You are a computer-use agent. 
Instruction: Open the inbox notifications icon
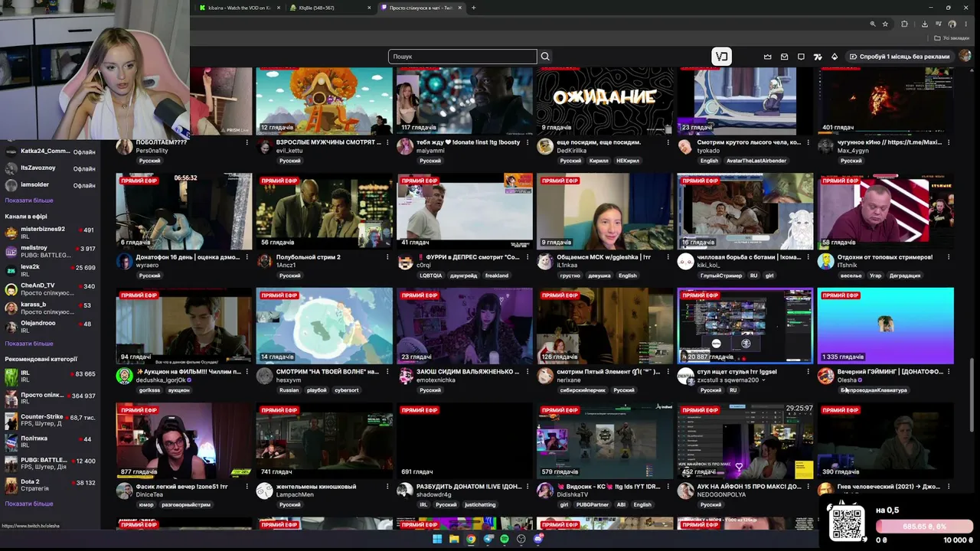click(x=785, y=57)
